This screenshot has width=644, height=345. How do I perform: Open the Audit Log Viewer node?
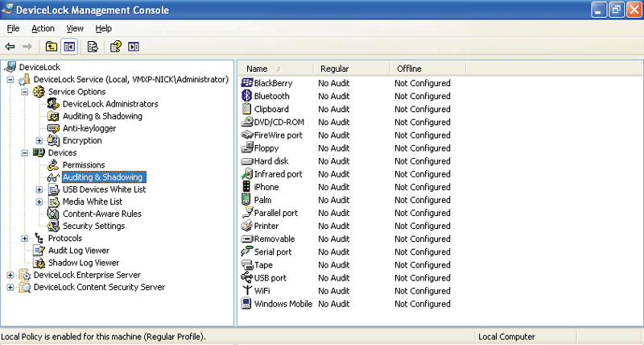78,251
